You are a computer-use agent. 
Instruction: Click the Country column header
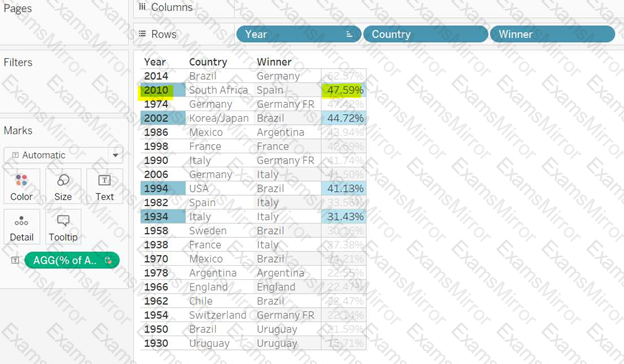click(208, 62)
